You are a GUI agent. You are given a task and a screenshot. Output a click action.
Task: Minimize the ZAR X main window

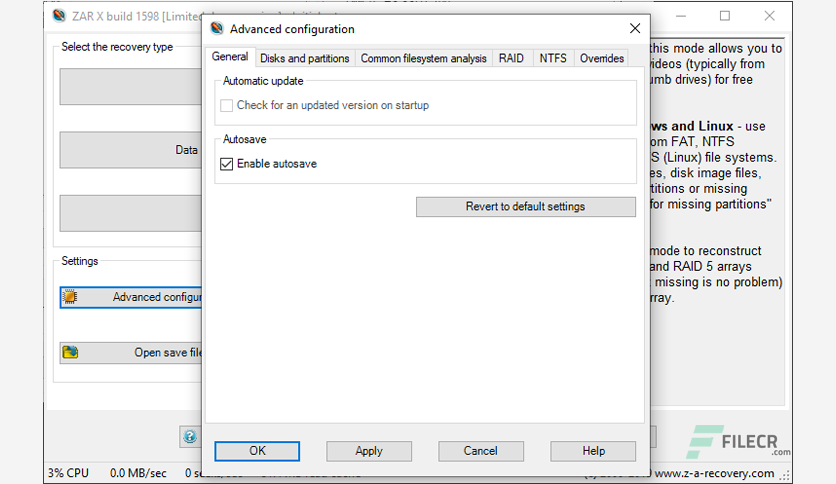pyautogui.click(x=681, y=16)
